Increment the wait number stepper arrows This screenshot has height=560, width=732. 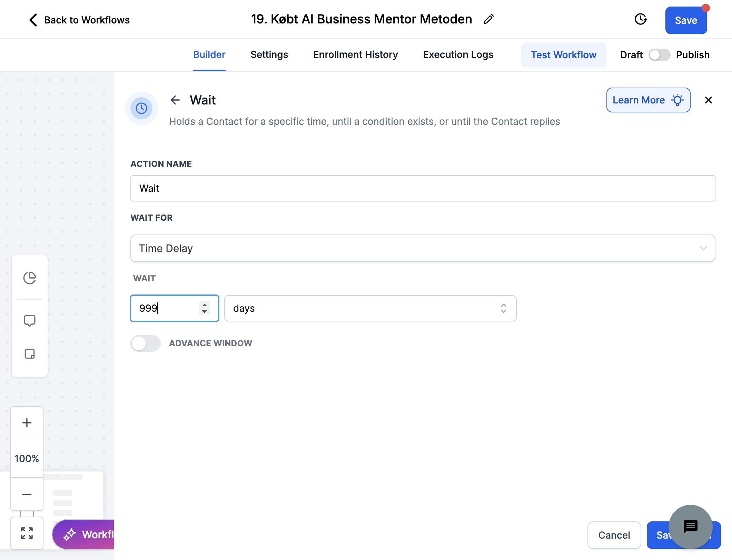[x=205, y=305]
